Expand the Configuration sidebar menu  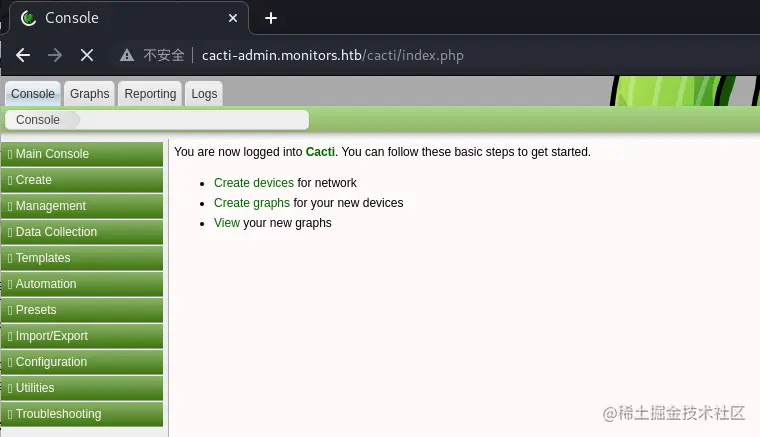coord(82,362)
